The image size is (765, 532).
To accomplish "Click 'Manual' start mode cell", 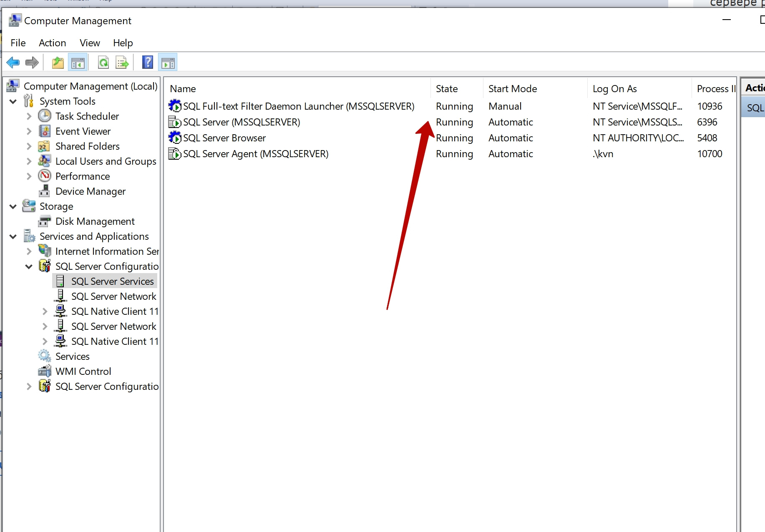I will point(505,106).
